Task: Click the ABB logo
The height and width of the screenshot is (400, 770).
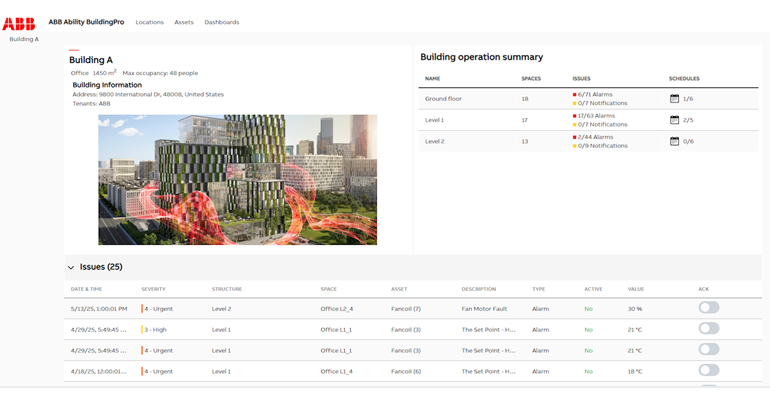Action: [x=19, y=24]
